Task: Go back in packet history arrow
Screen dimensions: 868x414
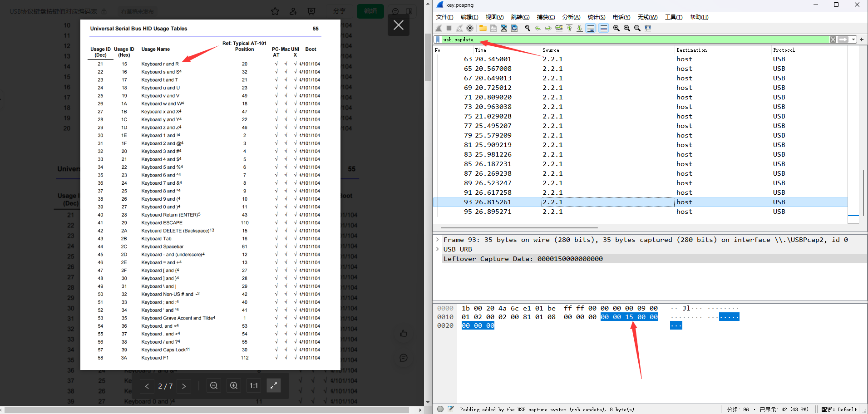Action: 538,28
